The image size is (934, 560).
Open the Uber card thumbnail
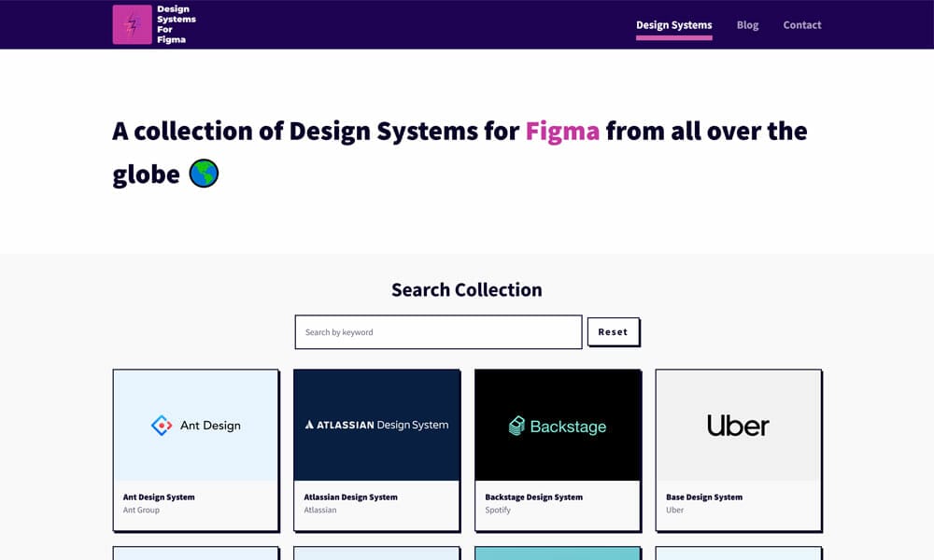(738, 426)
